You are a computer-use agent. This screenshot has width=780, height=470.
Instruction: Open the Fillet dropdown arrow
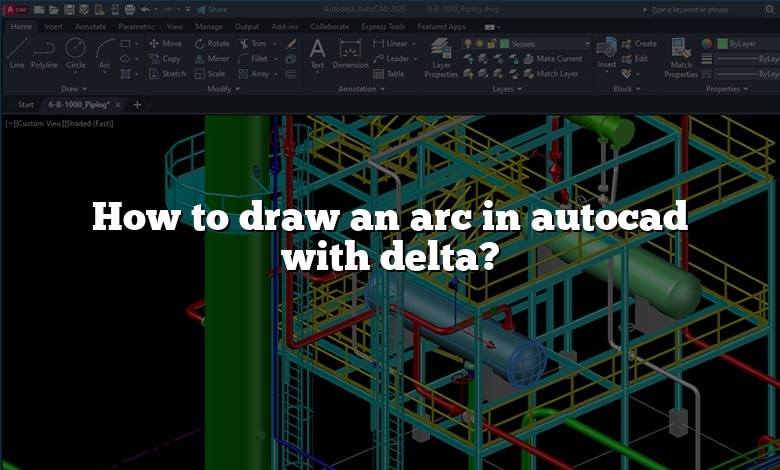[275, 59]
